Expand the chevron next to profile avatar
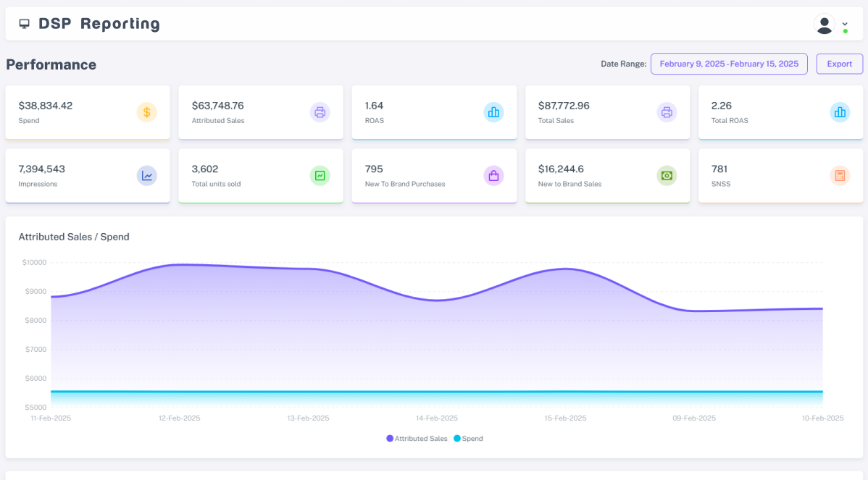 point(845,24)
